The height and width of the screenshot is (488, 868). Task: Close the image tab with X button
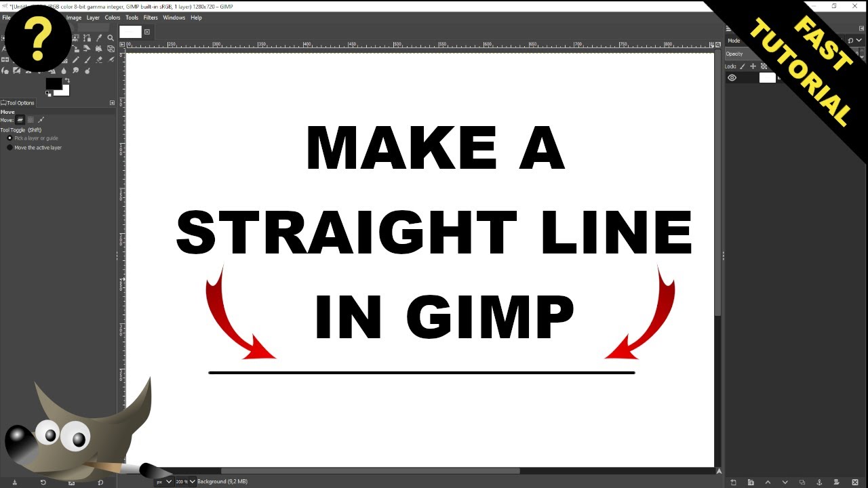tap(147, 32)
